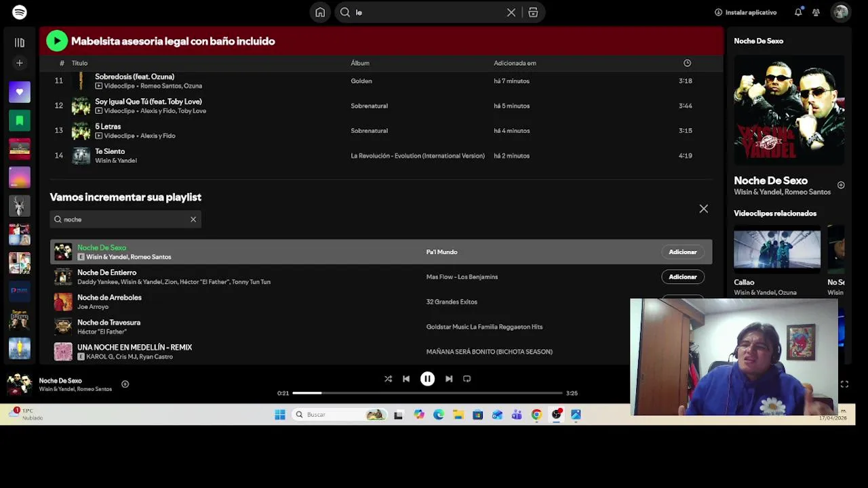The height and width of the screenshot is (488, 868).
Task: Pause the current song
Action: click(427, 379)
